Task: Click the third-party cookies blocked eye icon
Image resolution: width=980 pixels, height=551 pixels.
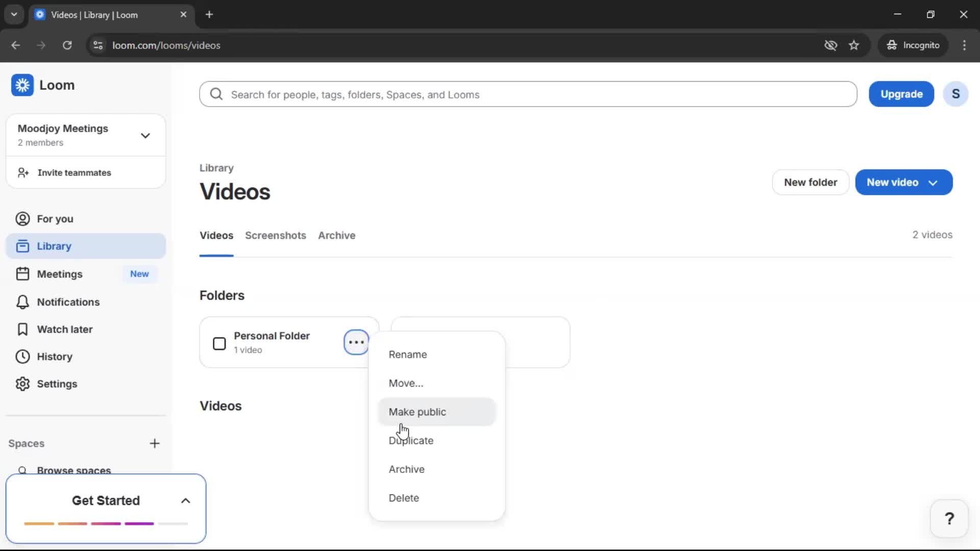Action: (x=830, y=45)
